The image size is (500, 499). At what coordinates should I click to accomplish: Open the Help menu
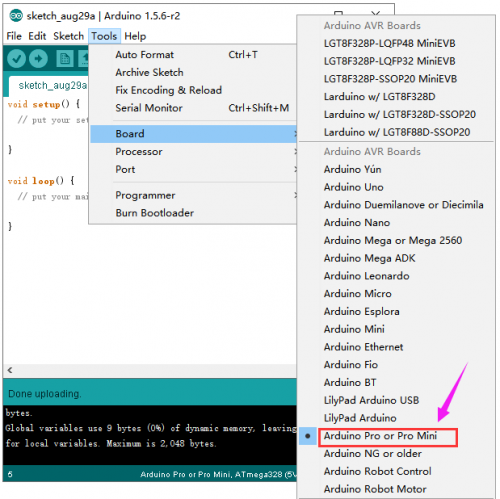pos(135,36)
